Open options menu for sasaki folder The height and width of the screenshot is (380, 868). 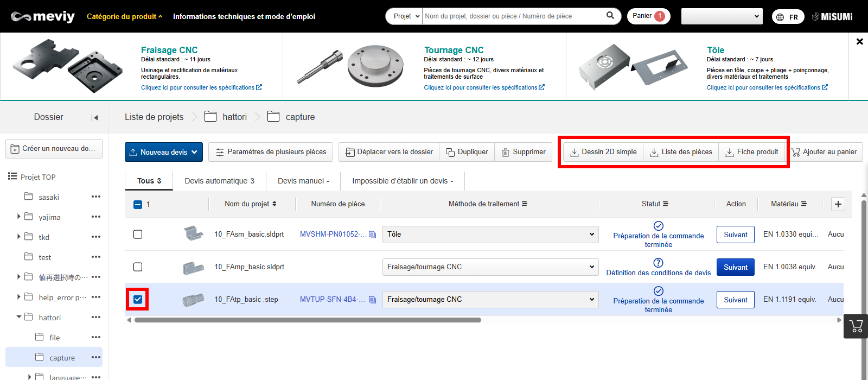coord(96,197)
